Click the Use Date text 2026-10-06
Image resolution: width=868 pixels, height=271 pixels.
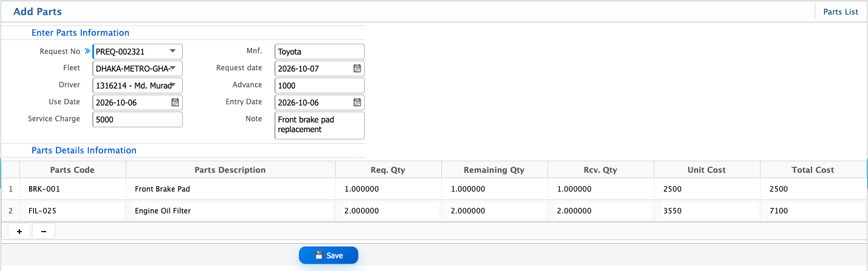pos(117,102)
